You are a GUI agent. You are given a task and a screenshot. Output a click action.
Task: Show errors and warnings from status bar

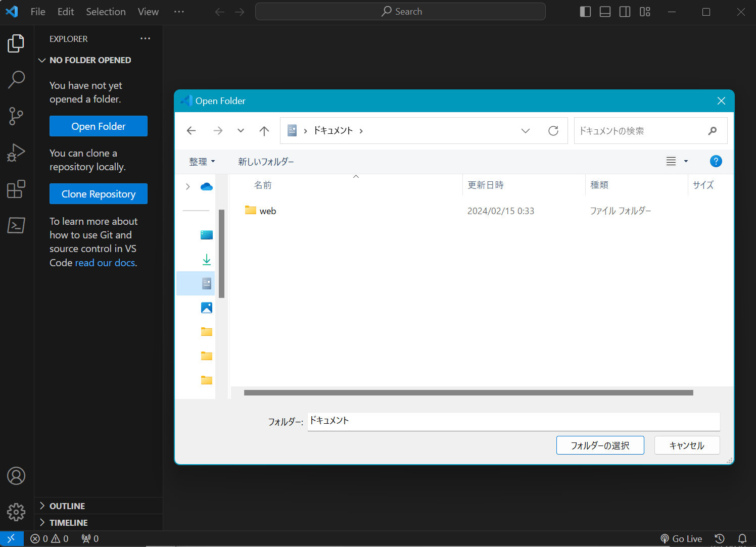[50, 539]
